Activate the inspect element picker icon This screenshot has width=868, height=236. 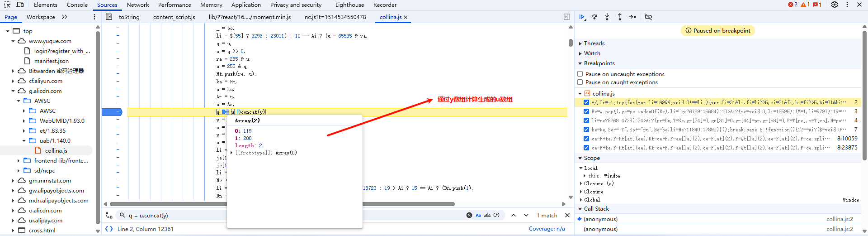point(7,5)
